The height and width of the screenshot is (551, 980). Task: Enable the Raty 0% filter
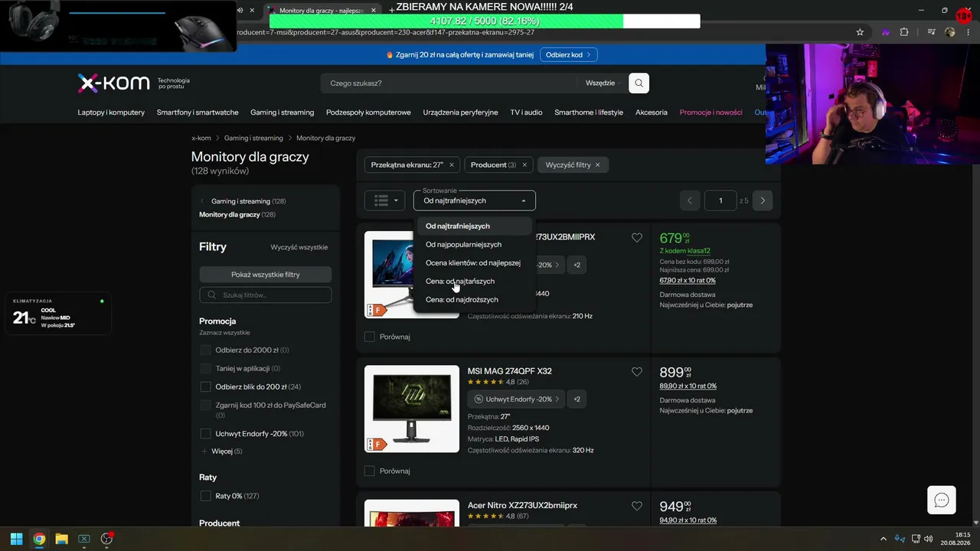[x=205, y=496]
